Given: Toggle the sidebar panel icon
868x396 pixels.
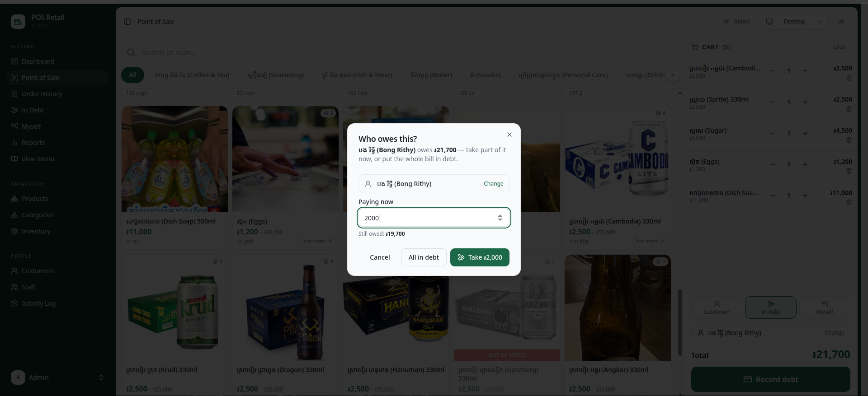Looking at the screenshot, I should [x=127, y=22].
